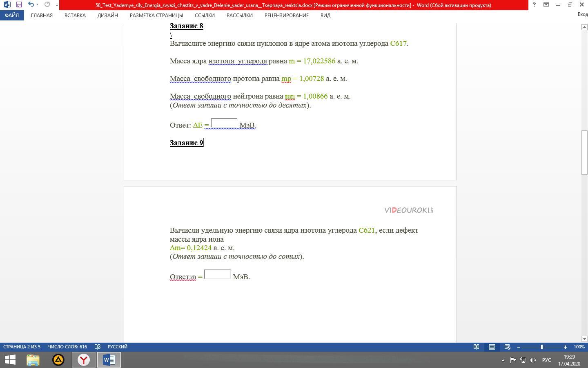Click page indicator СТРАНИЦА 2 ИЗ 5
This screenshot has width=588, height=368.
(x=22, y=347)
